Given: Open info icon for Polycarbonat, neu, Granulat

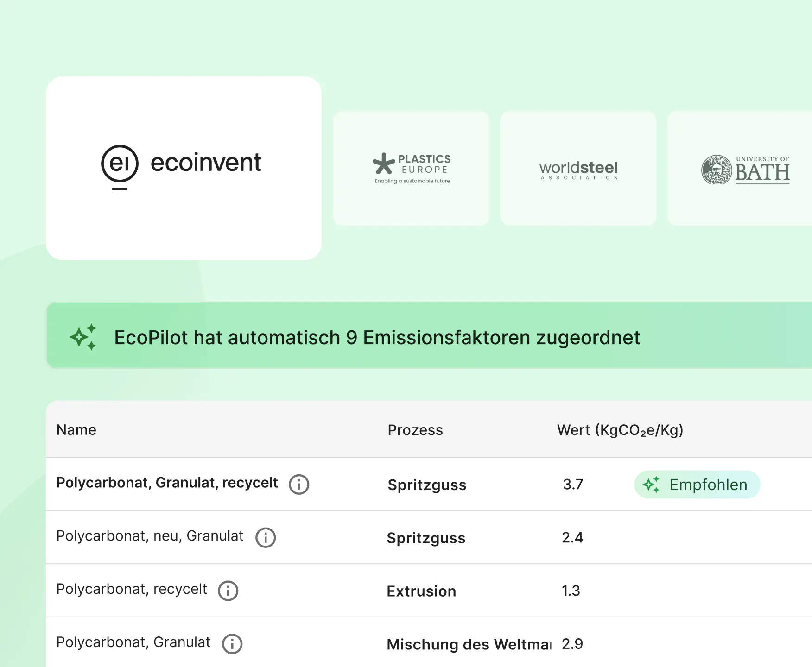Looking at the screenshot, I should (x=266, y=538).
